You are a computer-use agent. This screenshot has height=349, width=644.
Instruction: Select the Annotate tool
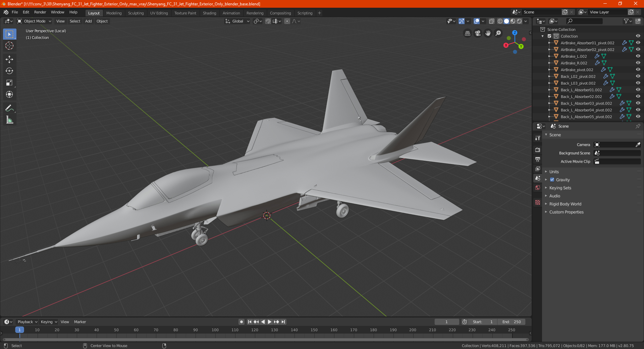(9, 108)
